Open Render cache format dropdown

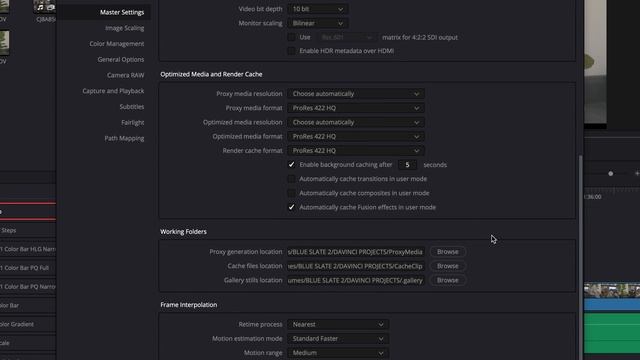[356, 151]
